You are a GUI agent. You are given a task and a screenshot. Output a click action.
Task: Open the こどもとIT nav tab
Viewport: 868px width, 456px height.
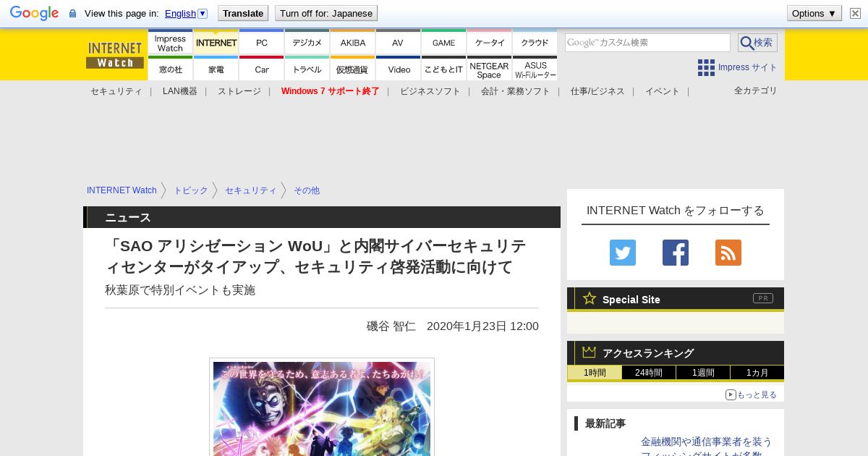[x=443, y=69]
